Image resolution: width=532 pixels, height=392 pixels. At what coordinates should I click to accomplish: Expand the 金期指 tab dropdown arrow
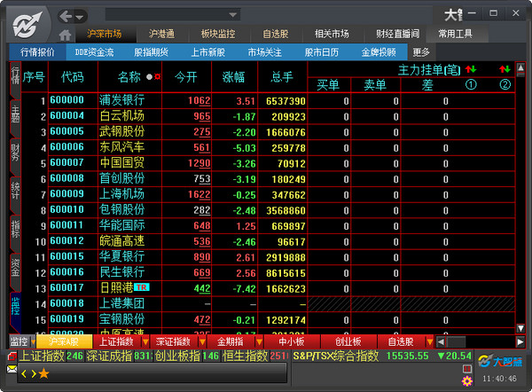pyautogui.click(x=259, y=341)
